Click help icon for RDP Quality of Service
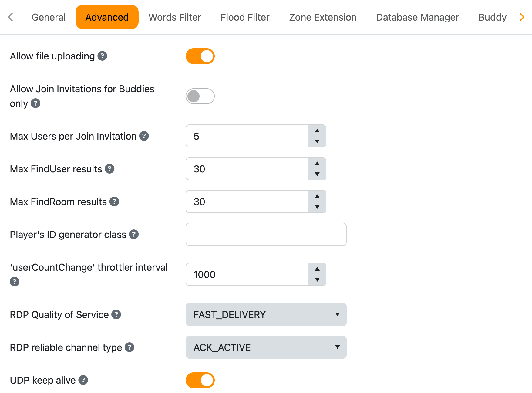The image size is (532, 393). 116,314
